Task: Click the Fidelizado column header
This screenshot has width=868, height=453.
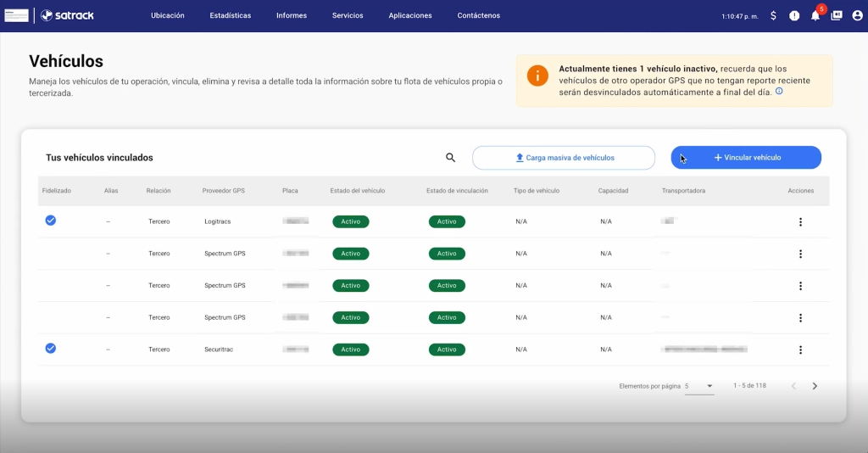Action: 57,191
